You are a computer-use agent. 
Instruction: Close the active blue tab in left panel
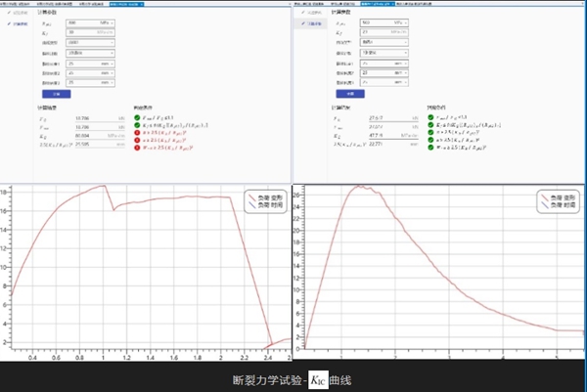pyautogui.click(x=142, y=4)
